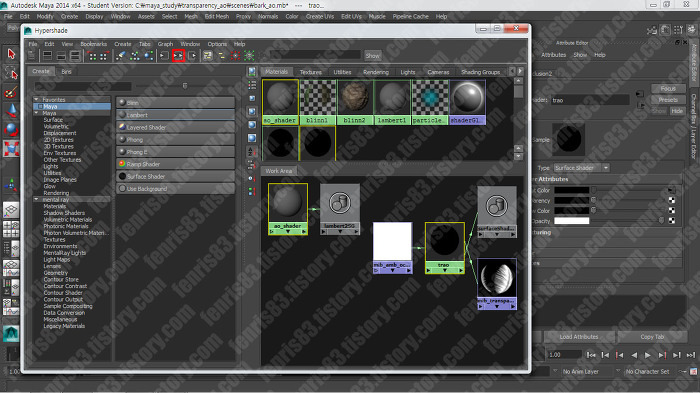Screen dimensions: 700x393
Task: Clear the graph with the eraser icon
Action: point(121,56)
